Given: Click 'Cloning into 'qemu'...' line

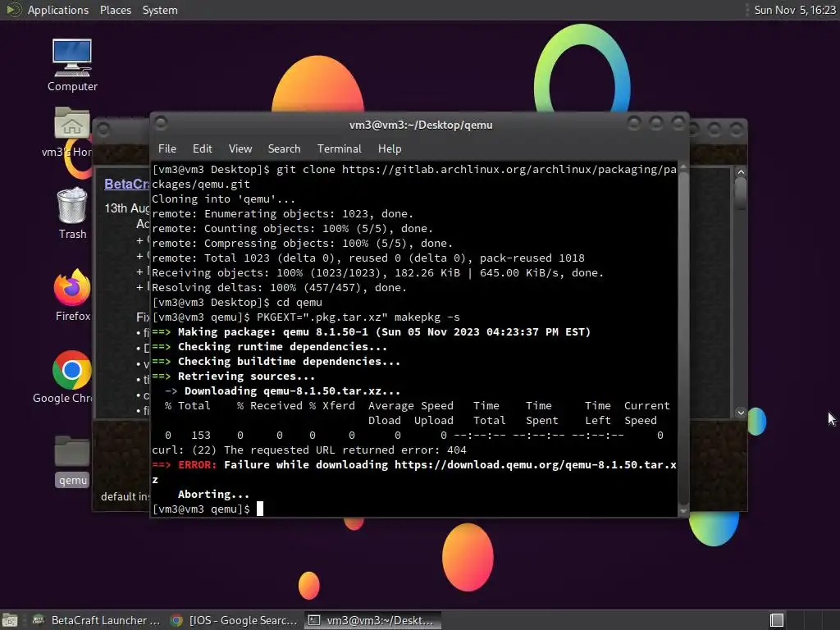Looking at the screenshot, I should click(x=223, y=199).
